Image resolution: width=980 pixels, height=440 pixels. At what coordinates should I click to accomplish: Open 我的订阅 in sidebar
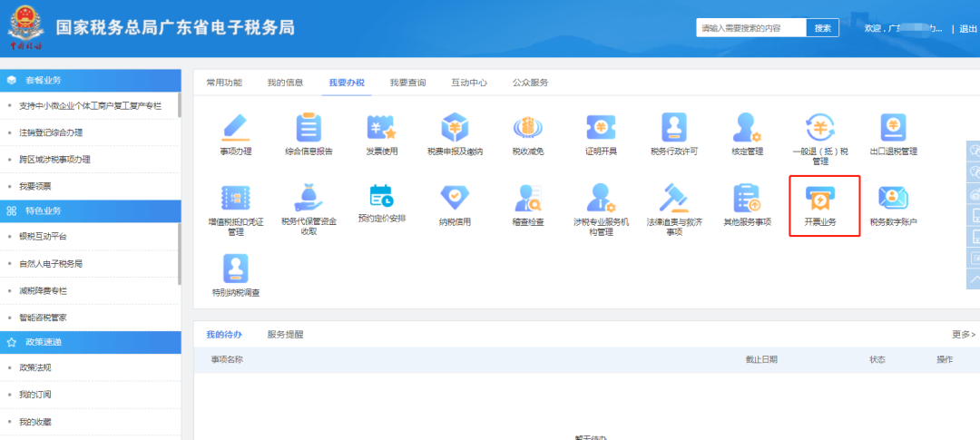tap(35, 395)
